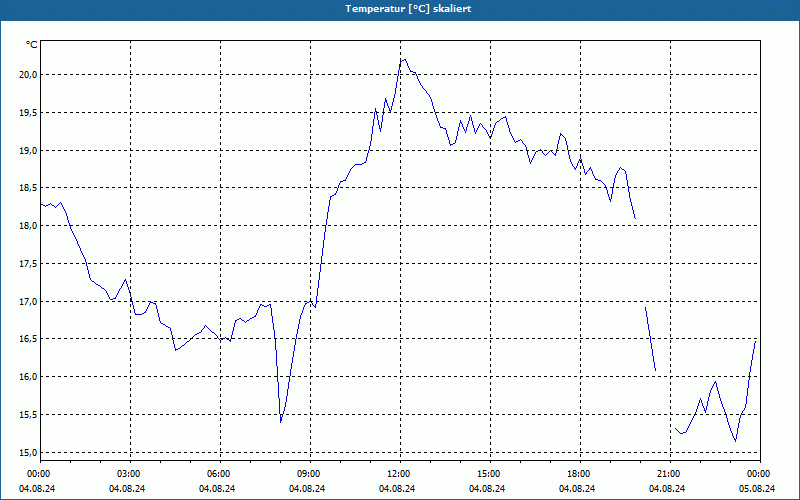Click the 15:00 time label
800x500 pixels.
point(488,474)
